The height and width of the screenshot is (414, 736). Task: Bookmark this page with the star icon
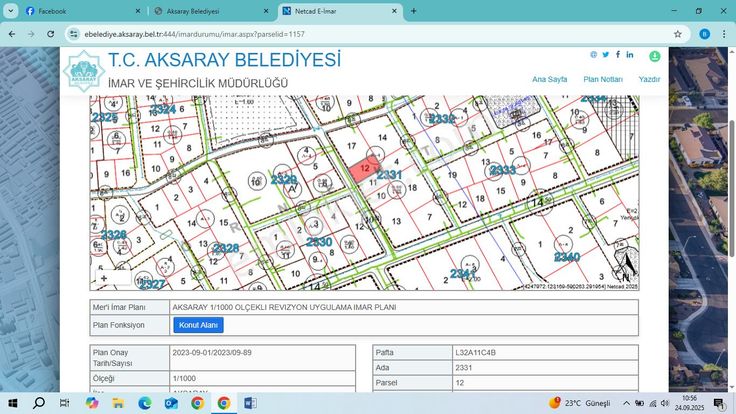pos(677,33)
